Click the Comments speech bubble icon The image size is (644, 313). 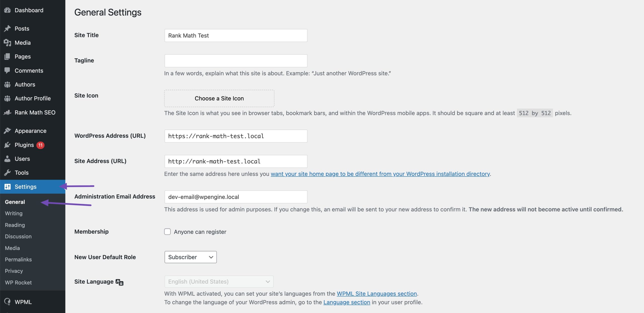[7, 71]
